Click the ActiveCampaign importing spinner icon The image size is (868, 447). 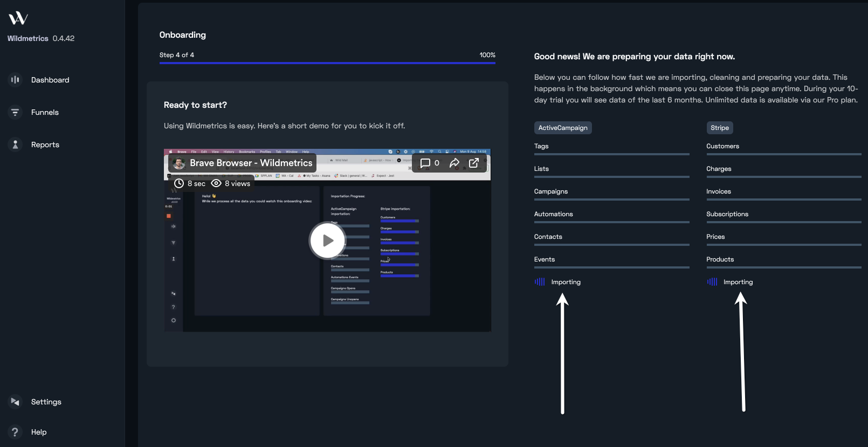pyautogui.click(x=540, y=282)
